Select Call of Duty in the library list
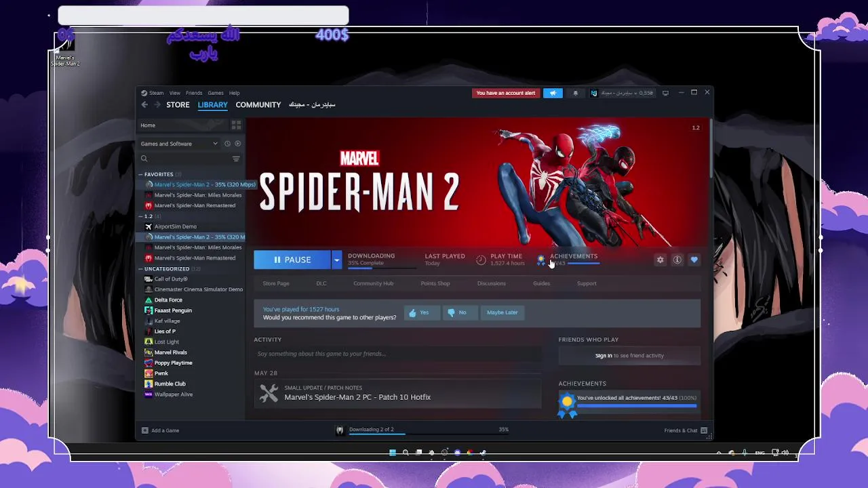 coord(171,279)
